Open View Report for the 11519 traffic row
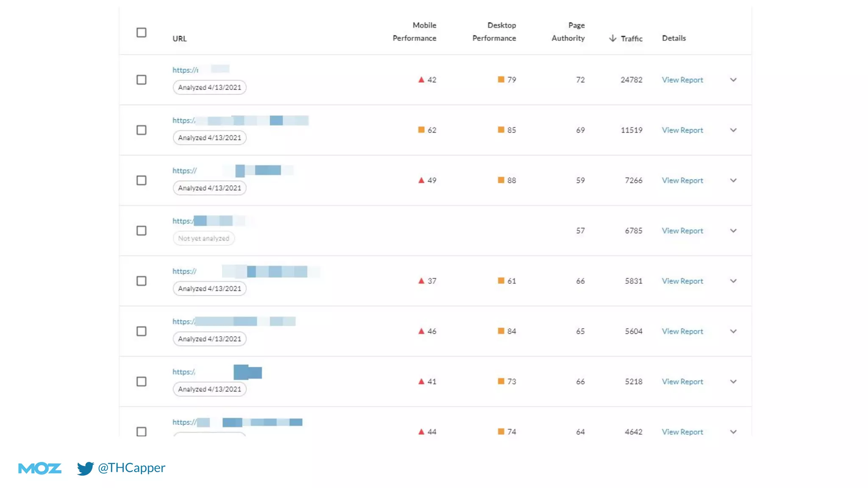Screen dimensions: 868x488 coord(682,130)
